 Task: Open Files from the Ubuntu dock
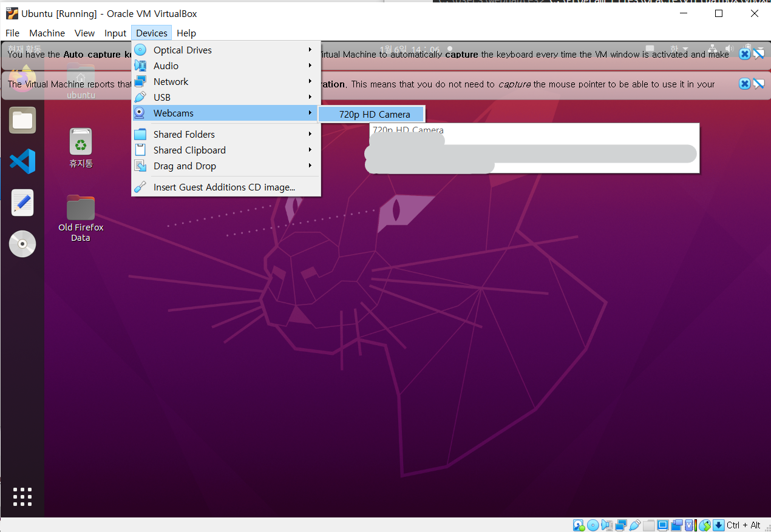click(x=22, y=120)
